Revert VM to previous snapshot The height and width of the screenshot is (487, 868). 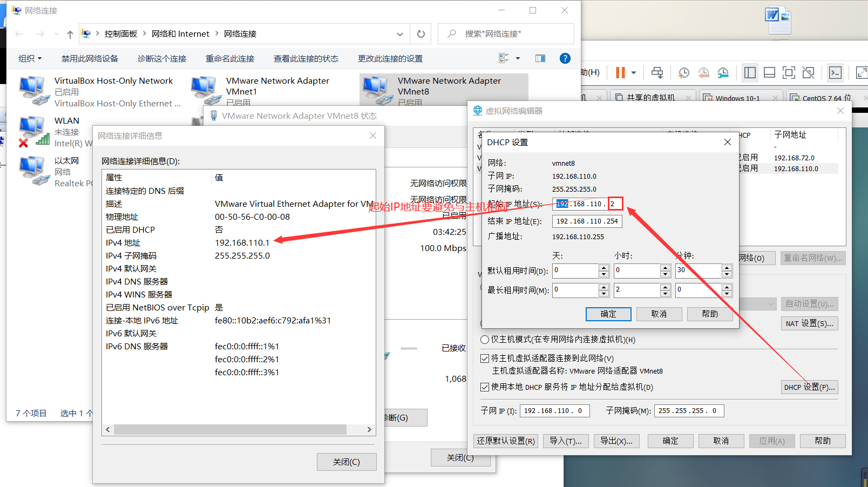[x=703, y=72]
